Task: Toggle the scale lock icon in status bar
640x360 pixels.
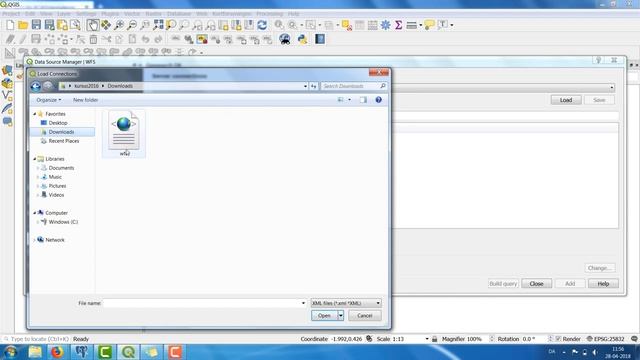Action: click(435, 339)
